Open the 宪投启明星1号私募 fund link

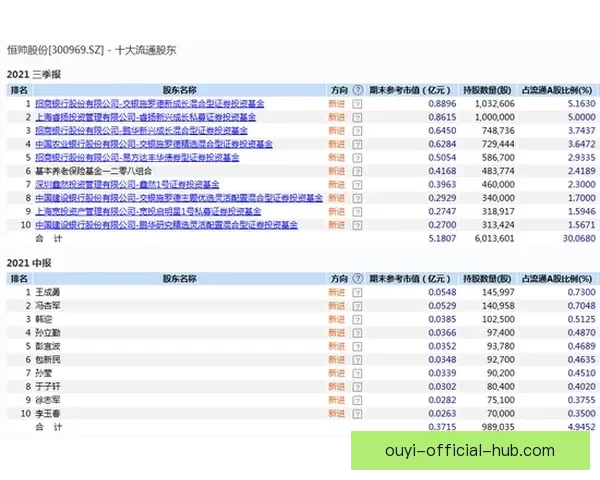pos(148,211)
